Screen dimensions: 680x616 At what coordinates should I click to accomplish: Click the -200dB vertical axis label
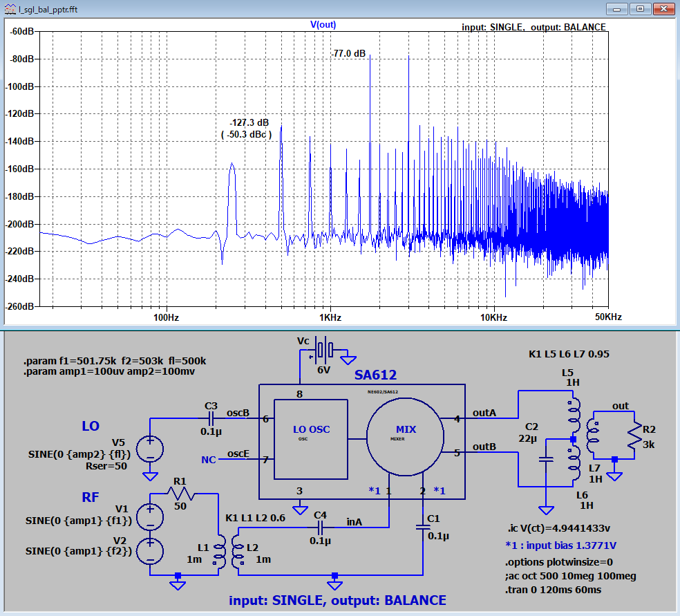[x=20, y=224]
